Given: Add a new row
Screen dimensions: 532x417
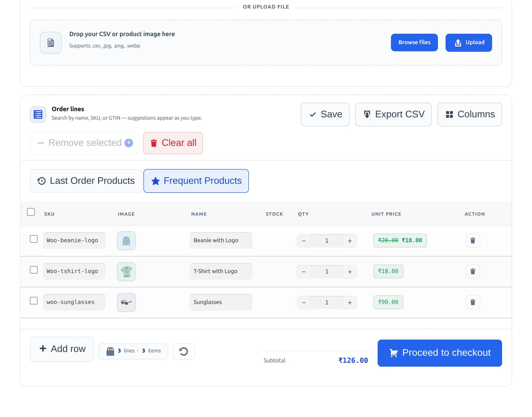Looking at the screenshot, I should pos(62,349).
